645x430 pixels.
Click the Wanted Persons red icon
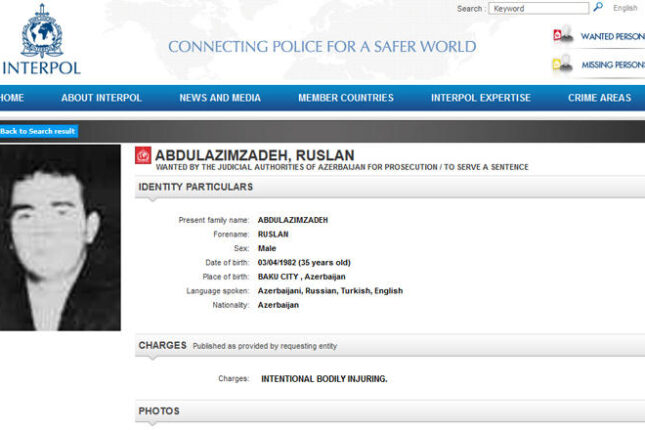click(x=563, y=34)
